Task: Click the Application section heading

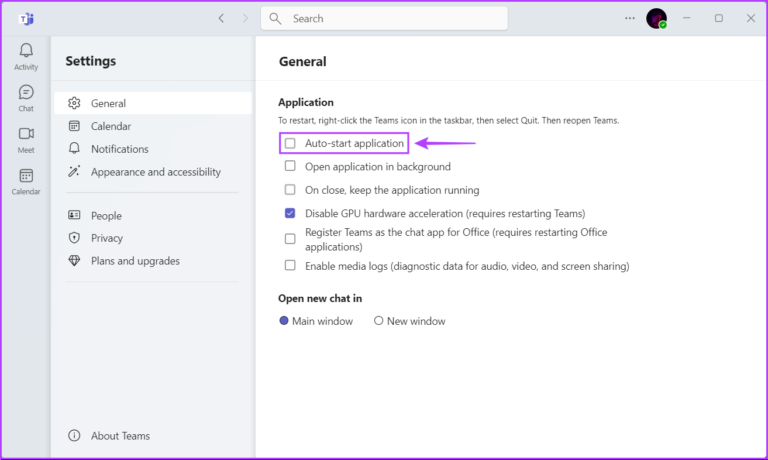Action: pos(306,102)
